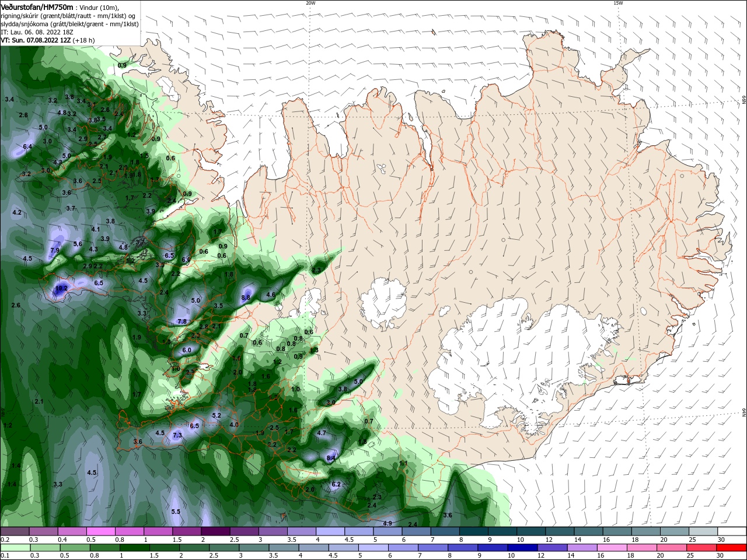Click the 7.3 precipitation value
The height and width of the screenshot is (560, 747).
[177, 435]
